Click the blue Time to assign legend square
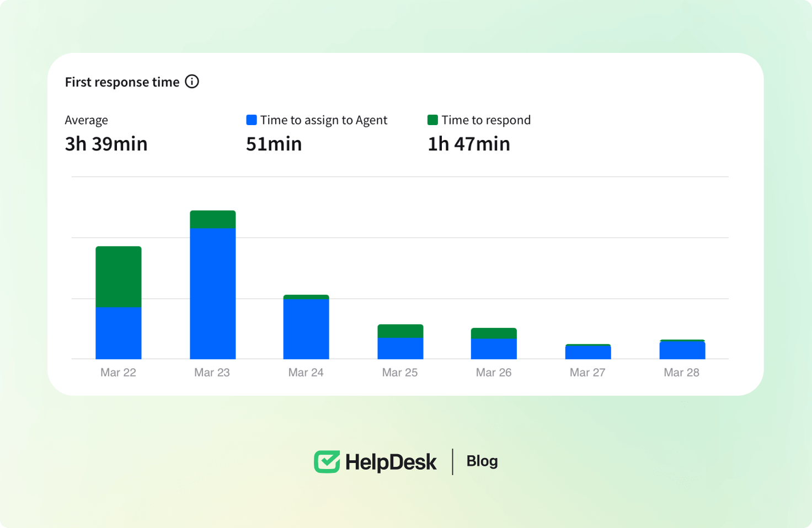The image size is (812, 528). (252, 120)
